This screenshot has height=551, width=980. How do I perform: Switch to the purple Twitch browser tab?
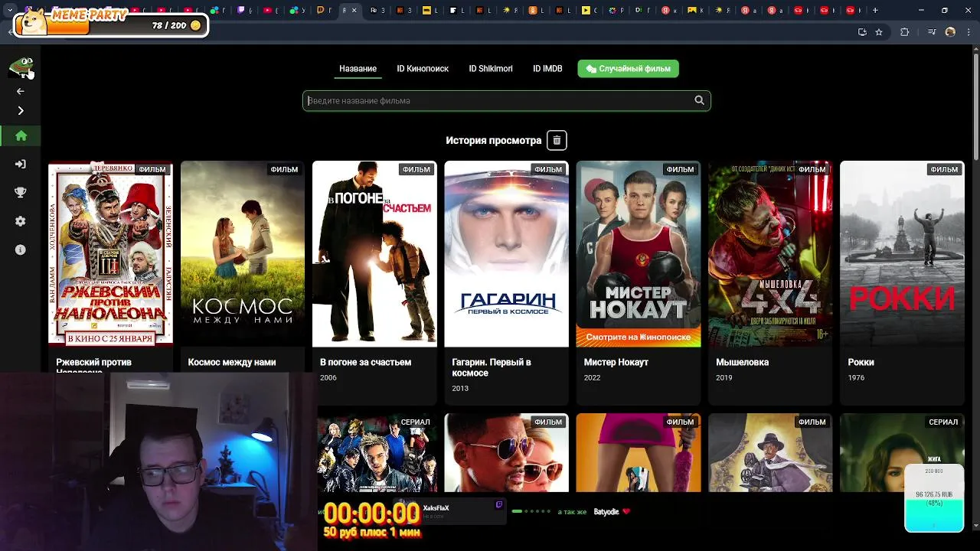coord(242,11)
